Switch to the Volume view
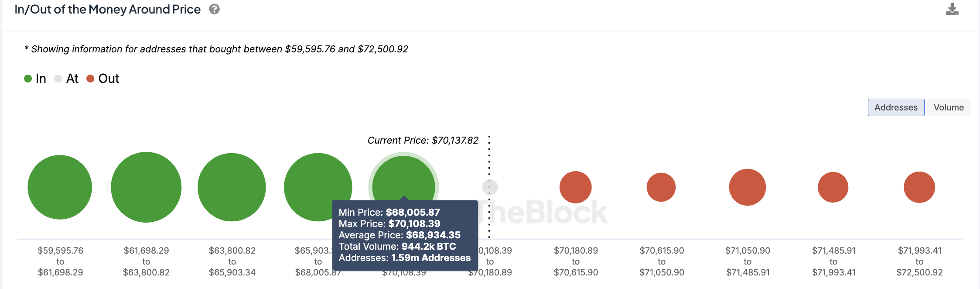This screenshot has height=289, width=980. click(949, 107)
